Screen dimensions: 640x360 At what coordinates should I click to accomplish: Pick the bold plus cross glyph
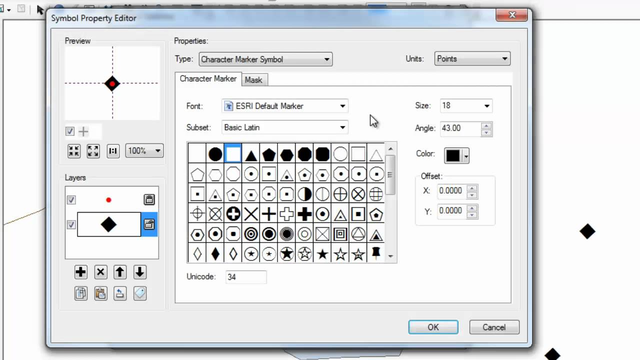pos(304,214)
